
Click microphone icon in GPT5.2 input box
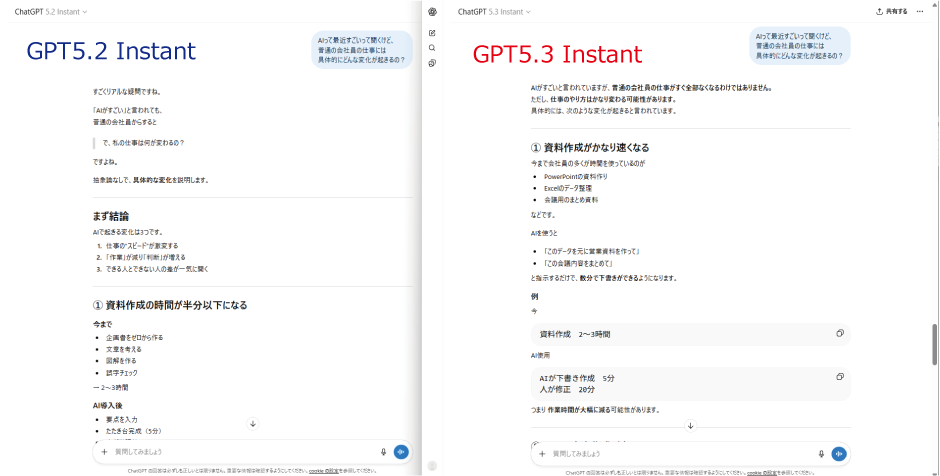383,452
